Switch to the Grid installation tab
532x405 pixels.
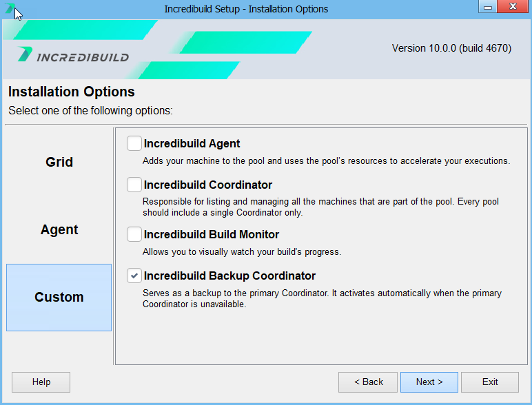(59, 163)
